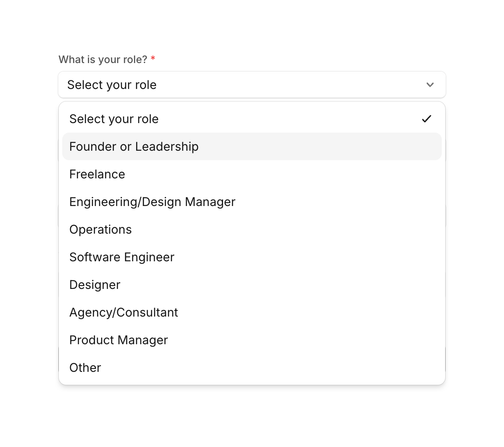The image size is (504, 447).
Task: Click the Select your role placeholder option
Action: (x=114, y=119)
